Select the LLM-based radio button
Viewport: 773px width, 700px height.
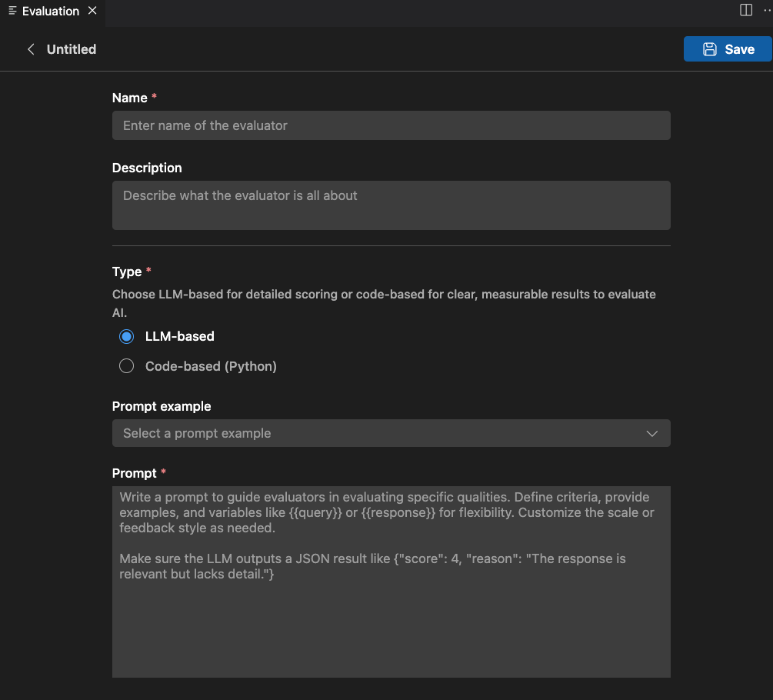(126, 336)
